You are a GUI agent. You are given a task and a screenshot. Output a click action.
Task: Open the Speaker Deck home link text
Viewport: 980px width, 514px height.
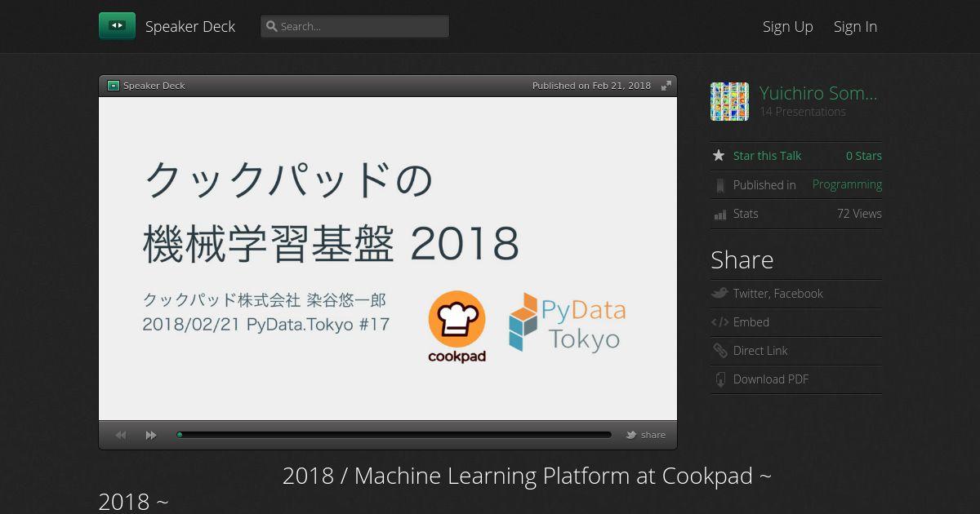190,26
